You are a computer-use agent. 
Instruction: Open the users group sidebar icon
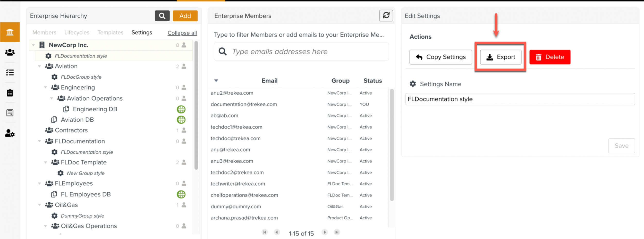coord(10,52)
